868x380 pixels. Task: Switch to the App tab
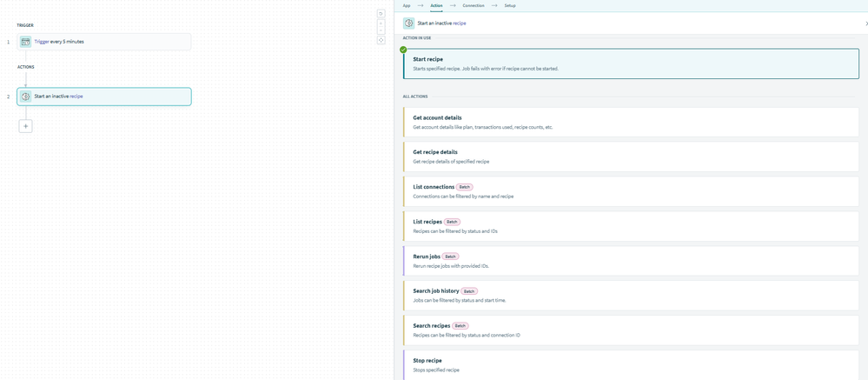click(407, 5)
